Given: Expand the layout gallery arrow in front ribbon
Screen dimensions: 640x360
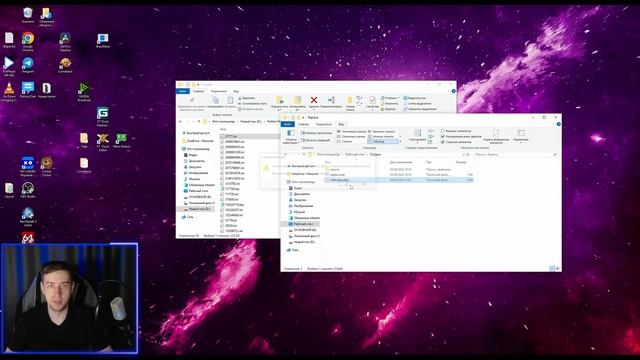Looking at the screenshot, I should pyautogui.click(x=400, y=141).
